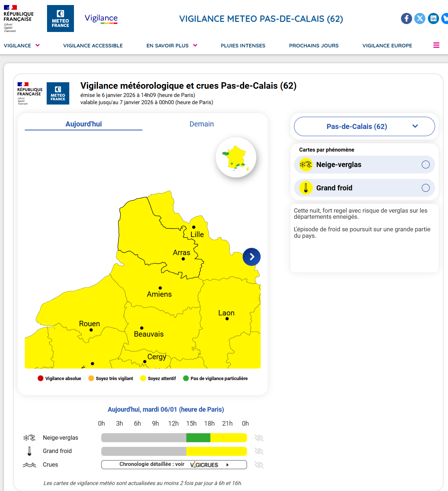448x491 pixels.
Task: Click the X (Twitter) share icon
Action: (x=420, y=18)
